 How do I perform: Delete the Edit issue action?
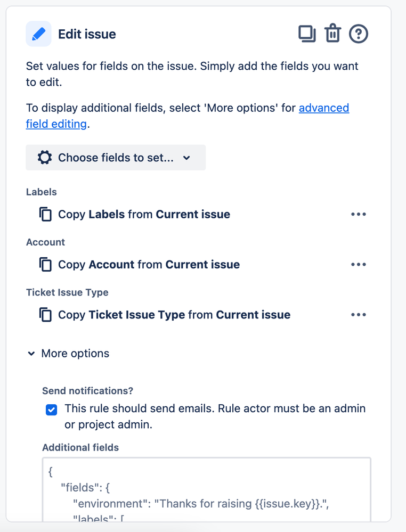pos(332,34)
